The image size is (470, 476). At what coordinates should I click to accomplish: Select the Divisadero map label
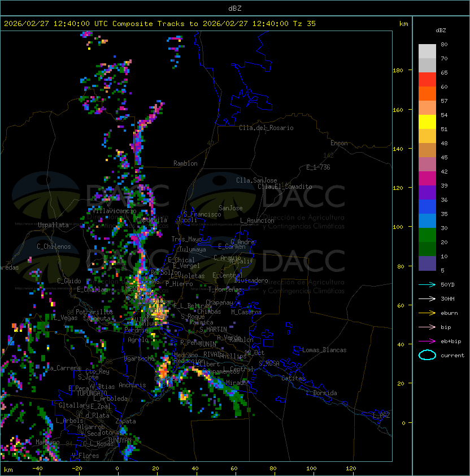(251, 280)
